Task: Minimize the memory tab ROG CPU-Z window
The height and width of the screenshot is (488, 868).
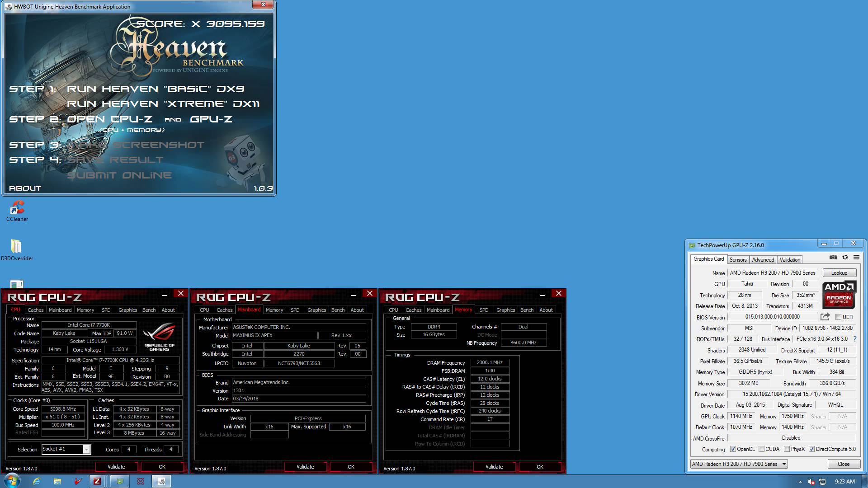Action: [542, 294]
